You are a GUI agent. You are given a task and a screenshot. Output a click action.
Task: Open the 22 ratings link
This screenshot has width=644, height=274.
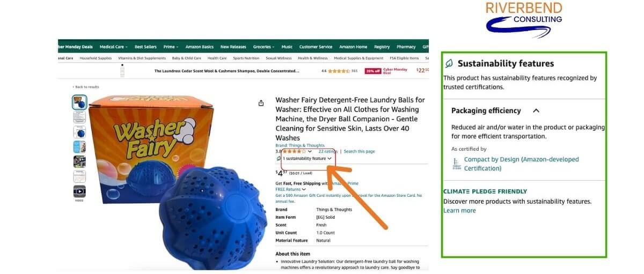click(328, 152)
